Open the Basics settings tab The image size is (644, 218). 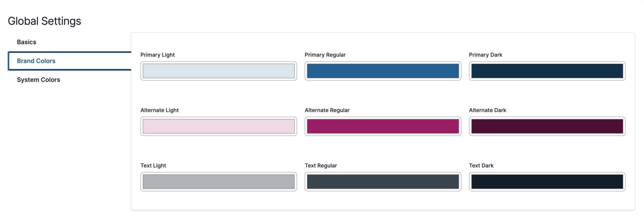coord(26,42)
